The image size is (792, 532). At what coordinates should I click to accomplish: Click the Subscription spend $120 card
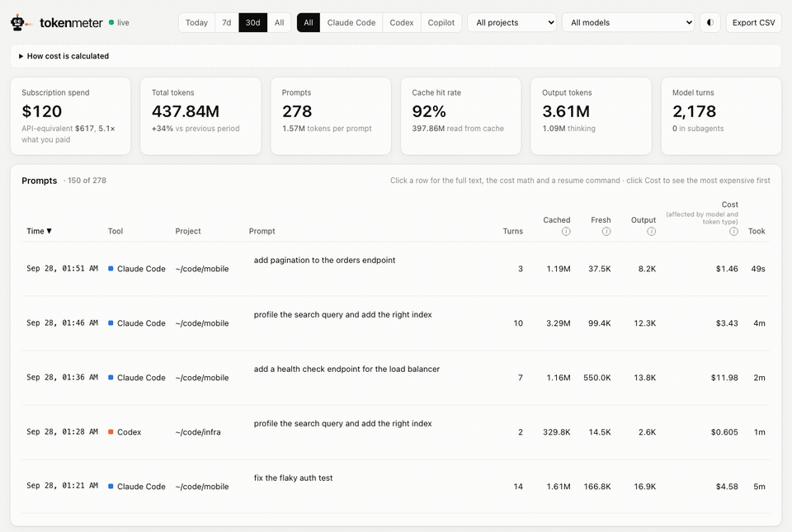click(x=71, y=116)
